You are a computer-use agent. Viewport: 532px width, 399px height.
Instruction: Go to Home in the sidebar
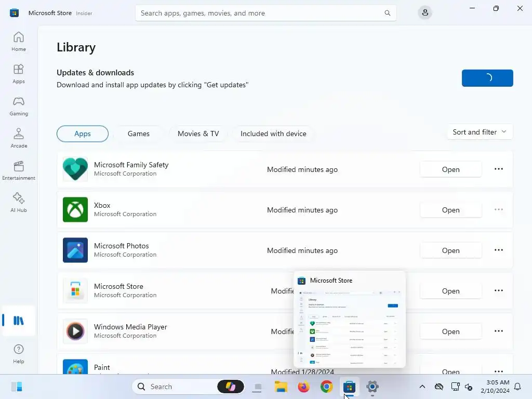(x=19, y=42)
